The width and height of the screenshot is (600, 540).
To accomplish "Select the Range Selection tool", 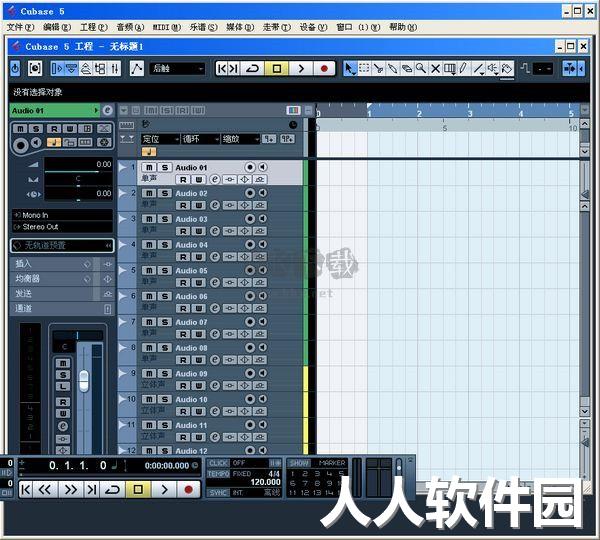I will (364, 69).
